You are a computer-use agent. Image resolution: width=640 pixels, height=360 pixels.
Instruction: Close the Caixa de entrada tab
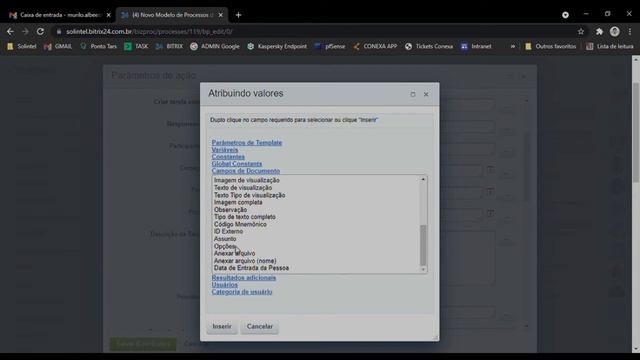109,15
